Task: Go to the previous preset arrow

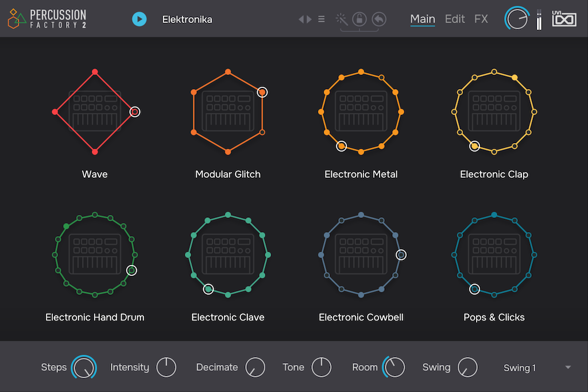Action: [x=301, y=19]
